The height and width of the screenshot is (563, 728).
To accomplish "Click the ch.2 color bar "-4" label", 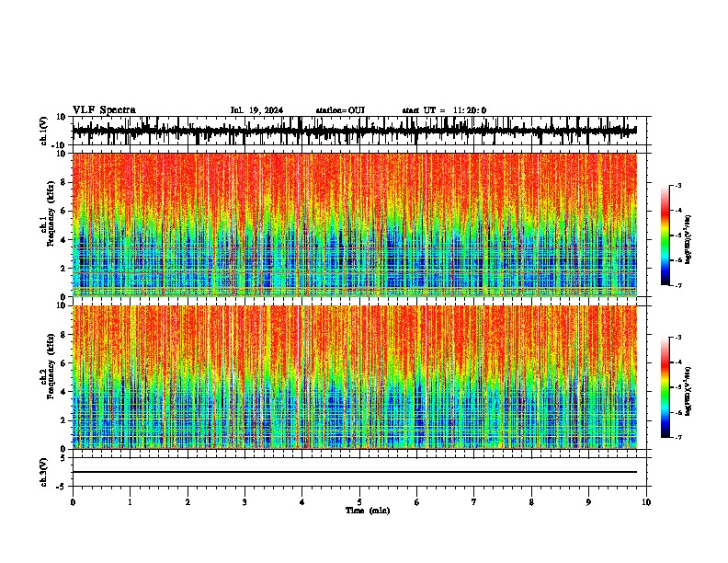I will (x=678, y=362).
